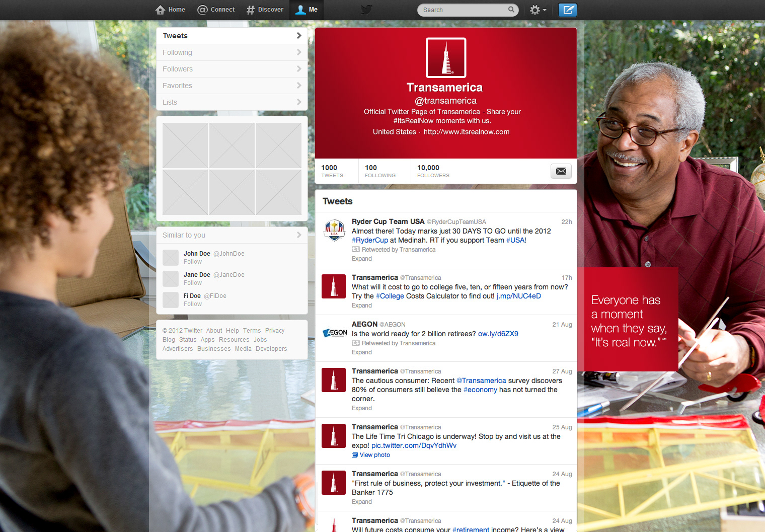Viewport: 765px width, 532px height.
Task: Click the Ryder Cup Team USA avatar
Action: 334,230
